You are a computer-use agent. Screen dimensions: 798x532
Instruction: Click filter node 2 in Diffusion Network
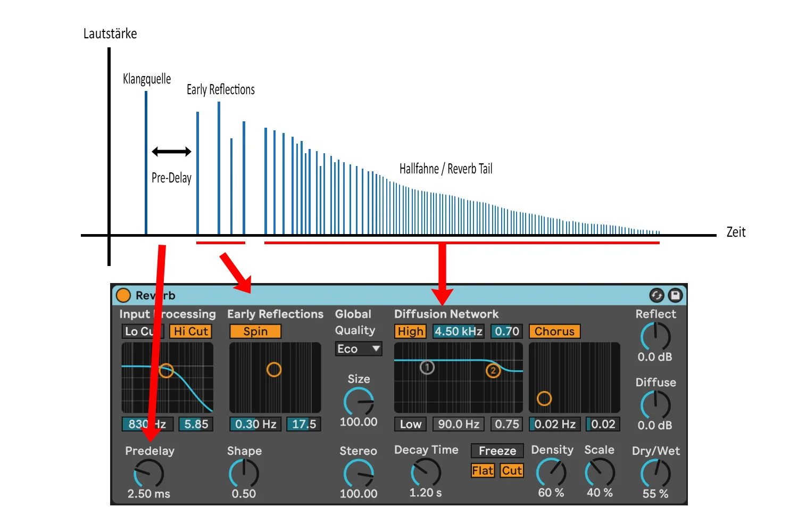point(493,370)
